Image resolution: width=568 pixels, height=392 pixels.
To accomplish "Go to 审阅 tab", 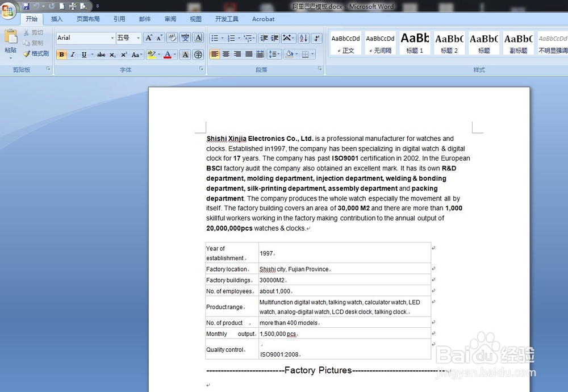I will pos(170,19).
